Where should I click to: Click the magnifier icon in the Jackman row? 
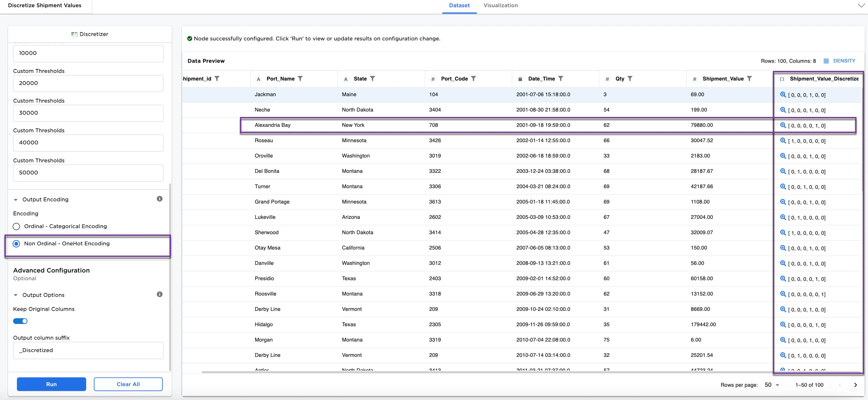click(x=783, y=95)
